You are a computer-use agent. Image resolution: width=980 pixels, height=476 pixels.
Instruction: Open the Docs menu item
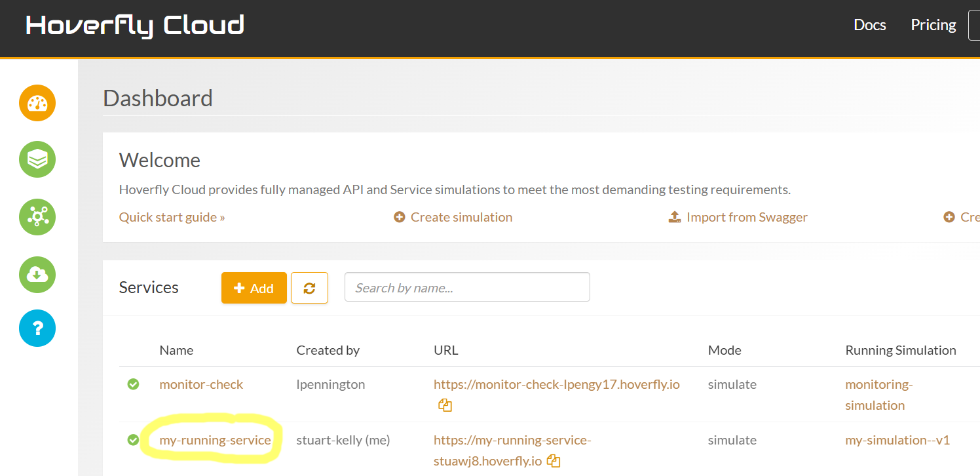869,25
